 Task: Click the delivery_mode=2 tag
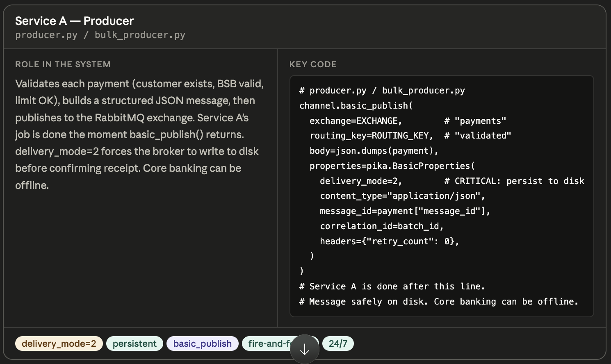[59, 344]
